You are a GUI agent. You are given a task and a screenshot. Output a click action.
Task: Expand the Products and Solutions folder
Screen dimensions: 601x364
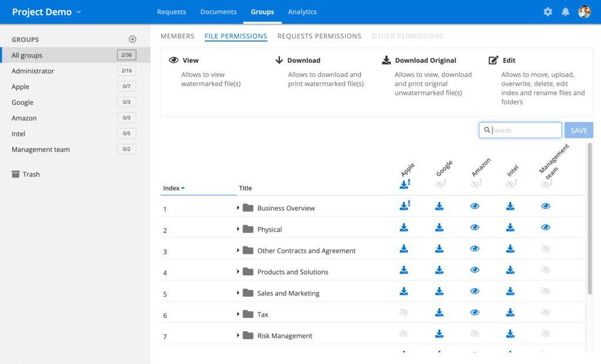coord(238,272)
